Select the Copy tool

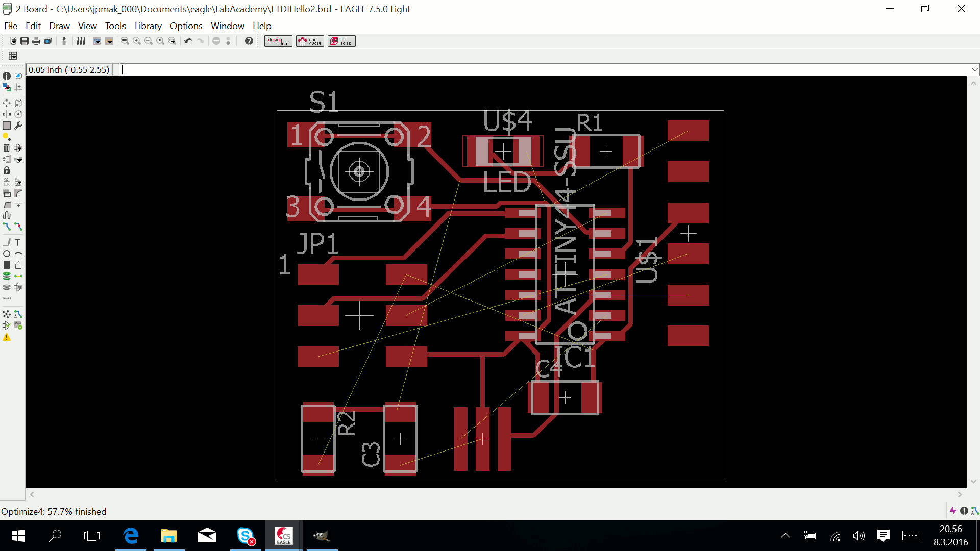pos(18,103)
